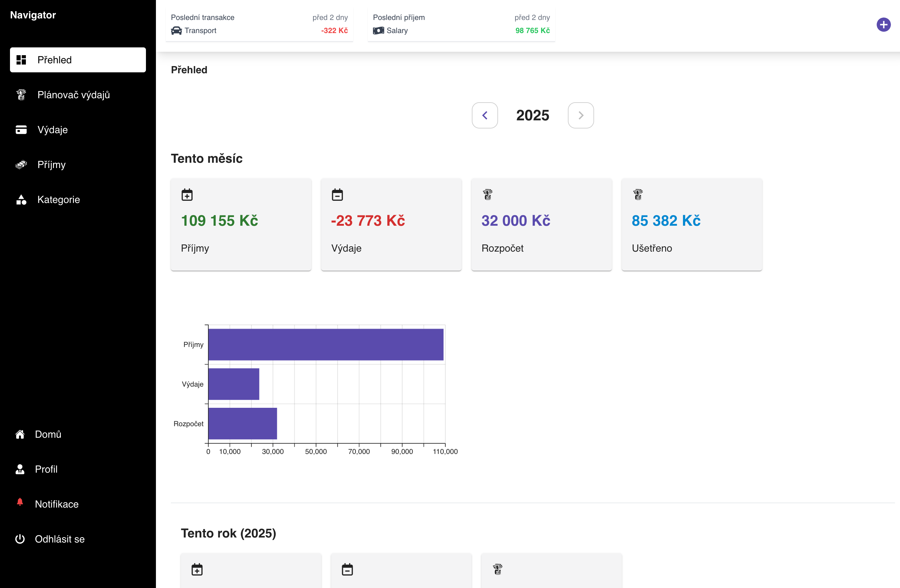Click the Odhlásit se power icon

pyautogui.click(x=20, y=539)
